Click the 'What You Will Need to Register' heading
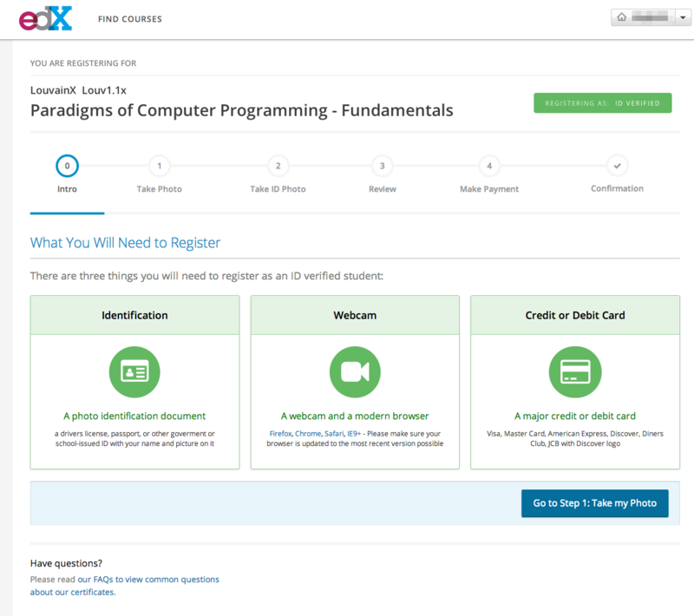Viewport: 694px width, 616px height. 125,243
